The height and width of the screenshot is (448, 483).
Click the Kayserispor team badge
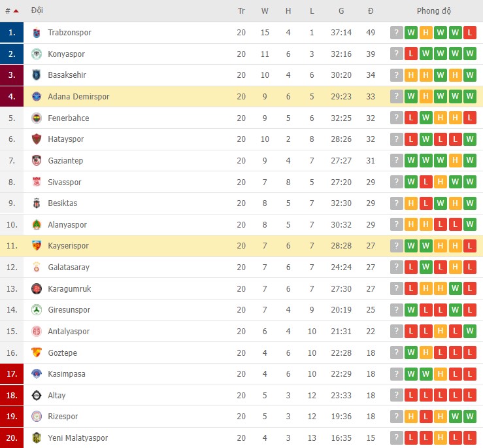click(x=37, y=246)
